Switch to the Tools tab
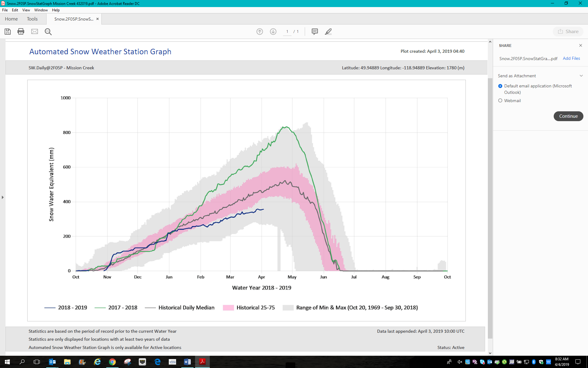Screen dimensions: 588x368 pyautogui.click(x=32, y=19)
